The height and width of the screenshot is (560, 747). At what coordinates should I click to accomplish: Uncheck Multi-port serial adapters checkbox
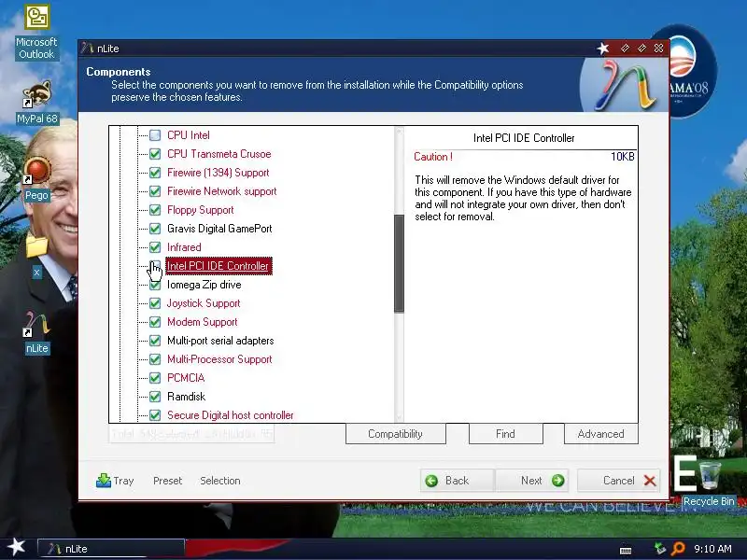155,341
